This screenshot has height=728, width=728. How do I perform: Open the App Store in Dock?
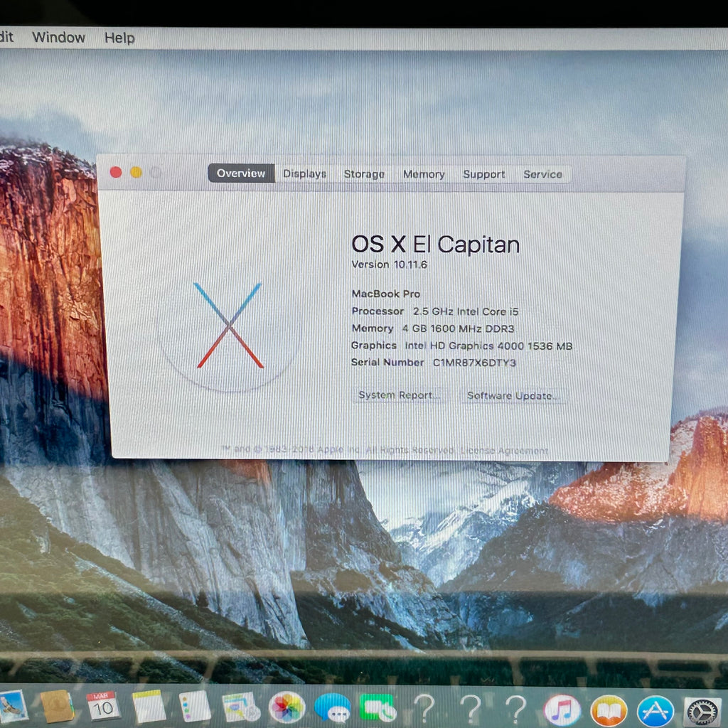click(655, 711)
